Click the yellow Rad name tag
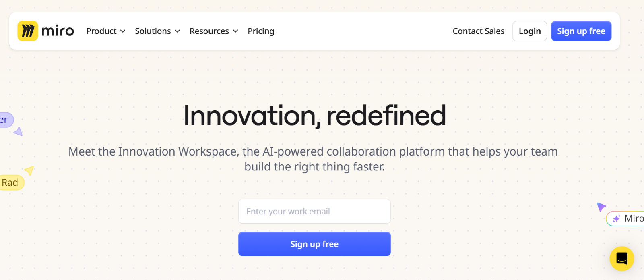The image size is (644, 280). point(12,183)
